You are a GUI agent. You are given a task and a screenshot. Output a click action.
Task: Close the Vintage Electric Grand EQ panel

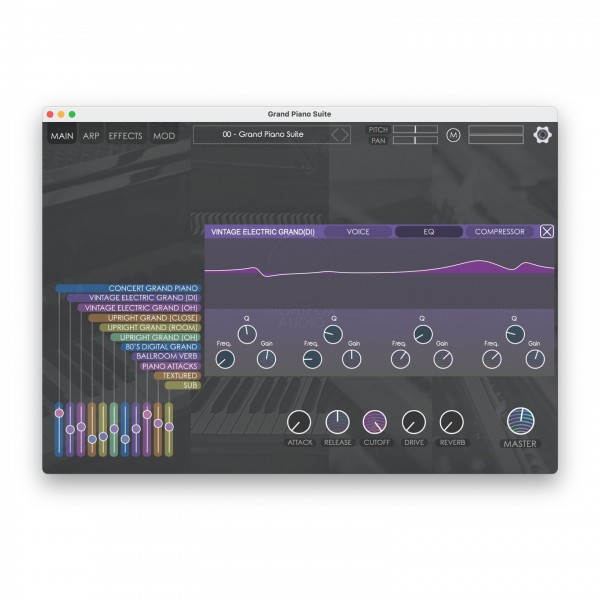point(546,232)
